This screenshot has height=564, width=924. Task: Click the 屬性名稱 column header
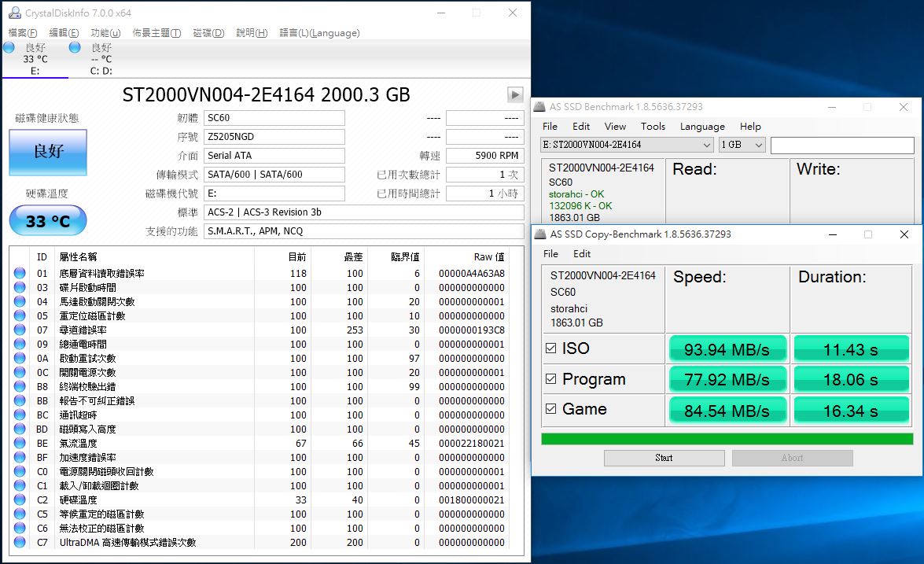(78, 257)
